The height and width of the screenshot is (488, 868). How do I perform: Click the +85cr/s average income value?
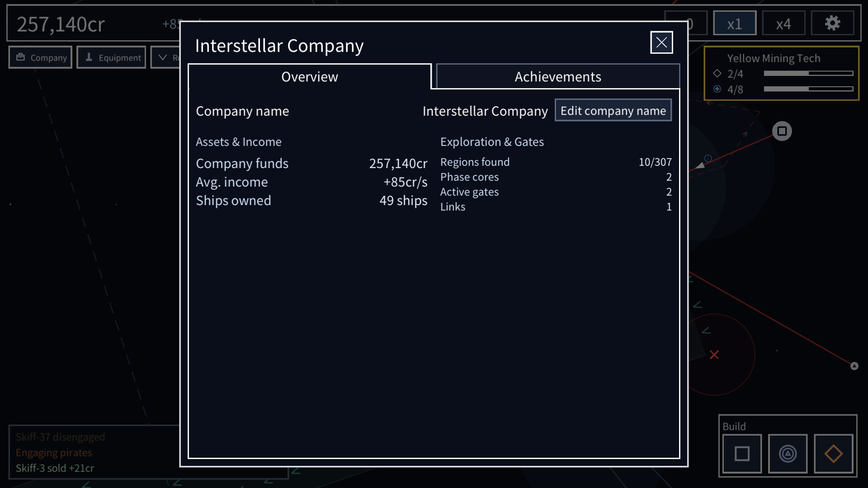tap(405, 182)
